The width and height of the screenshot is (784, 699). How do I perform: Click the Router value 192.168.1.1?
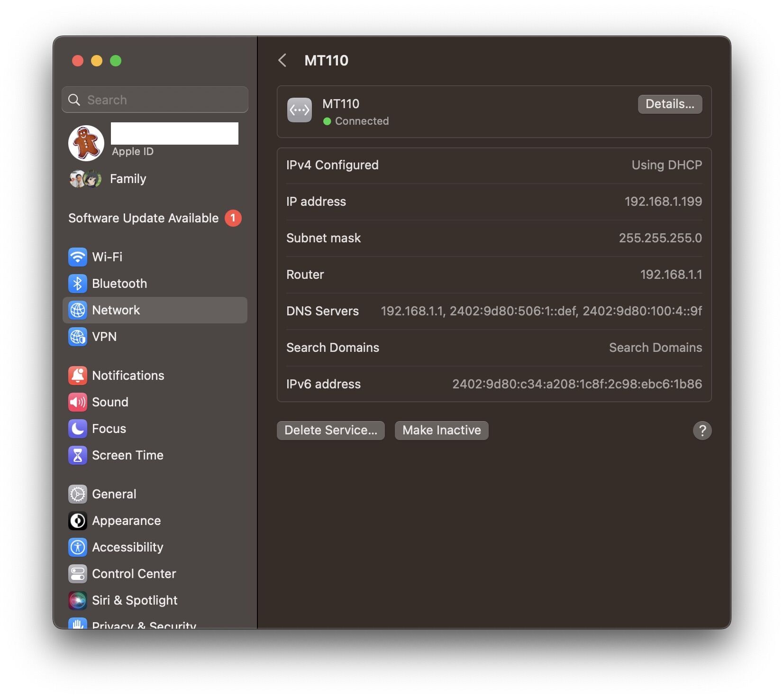671,275
